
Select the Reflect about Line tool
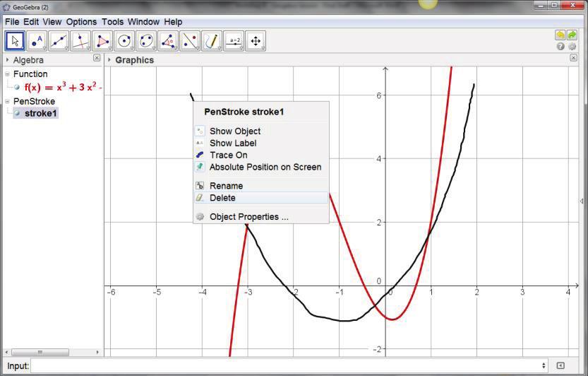pos(190,41)
